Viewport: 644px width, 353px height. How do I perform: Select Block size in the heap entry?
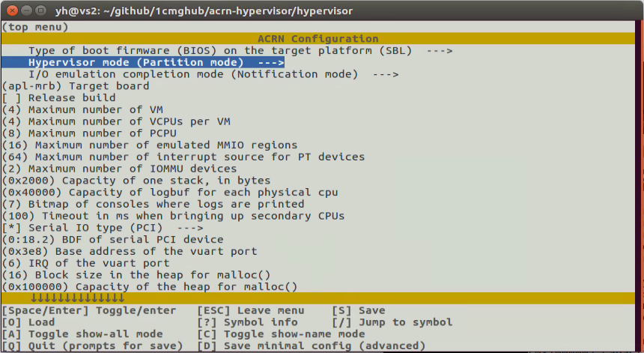(136, 275)
